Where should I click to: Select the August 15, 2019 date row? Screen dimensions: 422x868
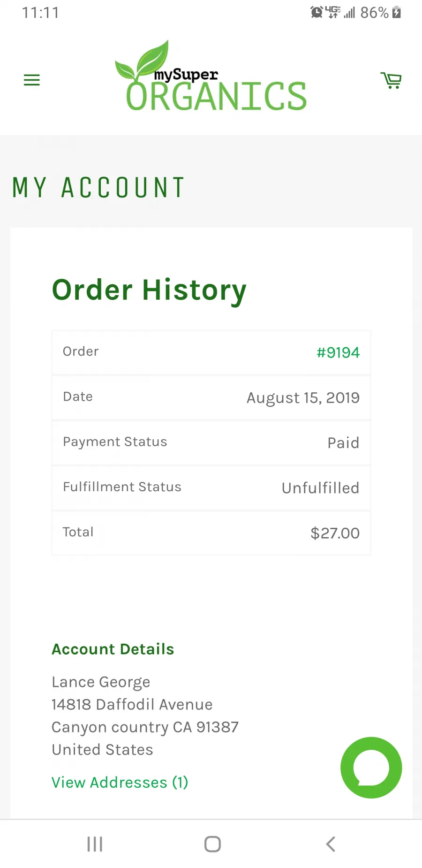[x=211, y=397]
